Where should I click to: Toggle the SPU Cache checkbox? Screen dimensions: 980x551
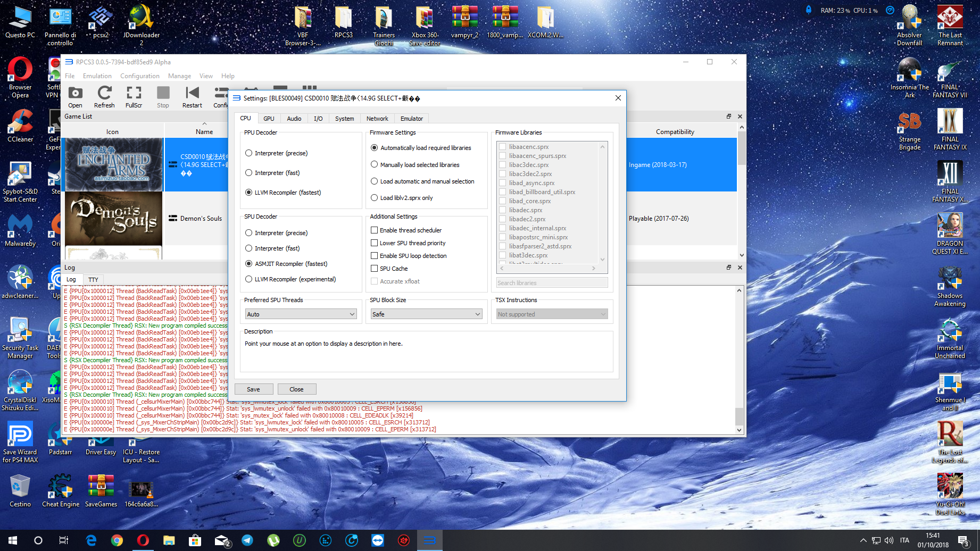tap(389, 269)
